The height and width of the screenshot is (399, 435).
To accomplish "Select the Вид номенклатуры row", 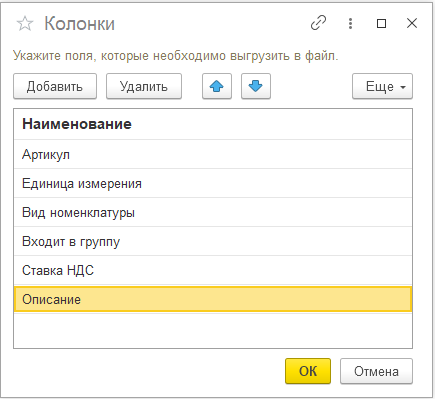I will click(x=213, y=212).
